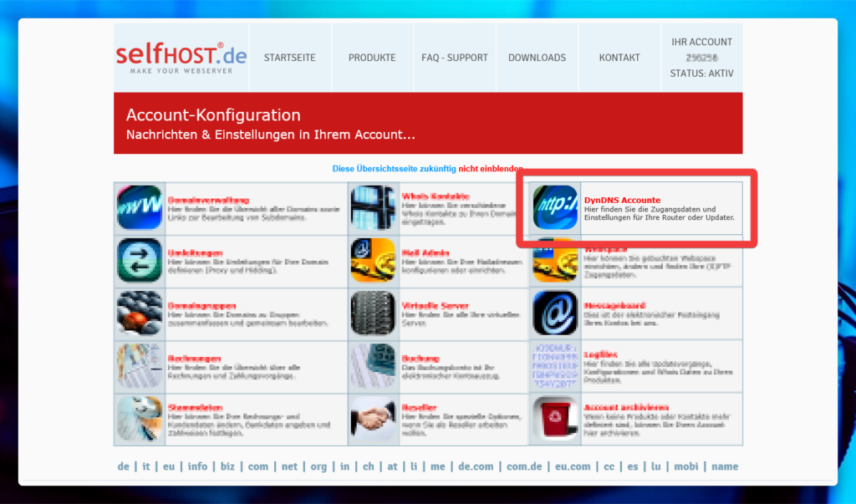The width and height of the screenshot is (856, 504).
Task: Open the STARTSEITE menu item
Action: [x=290, y=58]
